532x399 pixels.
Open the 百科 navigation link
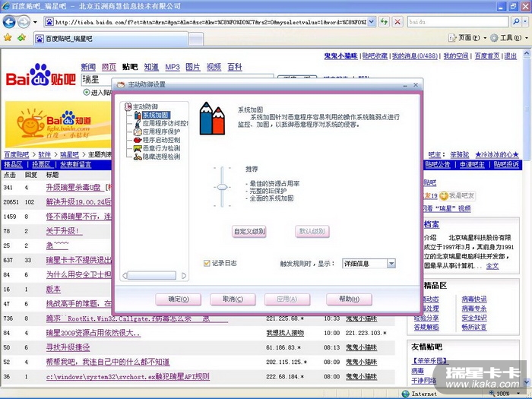234,67
